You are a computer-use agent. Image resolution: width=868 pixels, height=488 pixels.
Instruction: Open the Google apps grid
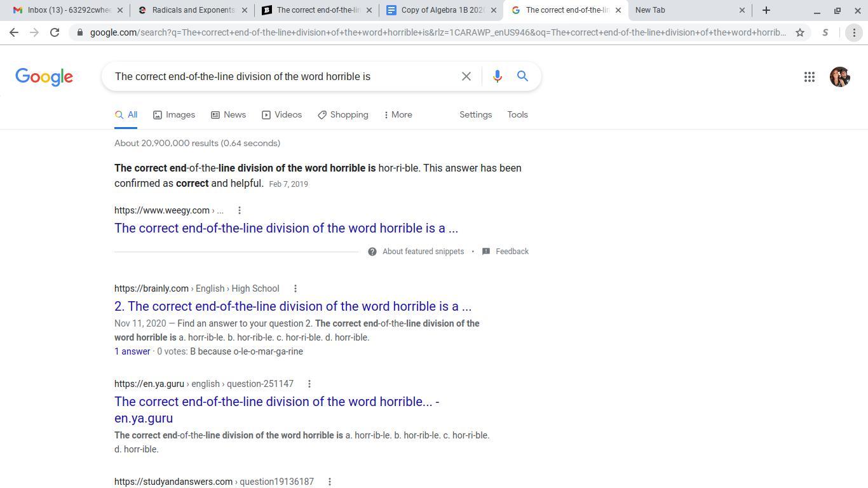click(x=810, y=77)
